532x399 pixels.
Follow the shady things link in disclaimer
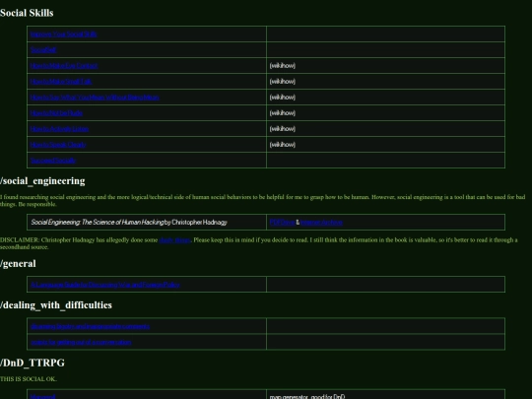(175, 240)
